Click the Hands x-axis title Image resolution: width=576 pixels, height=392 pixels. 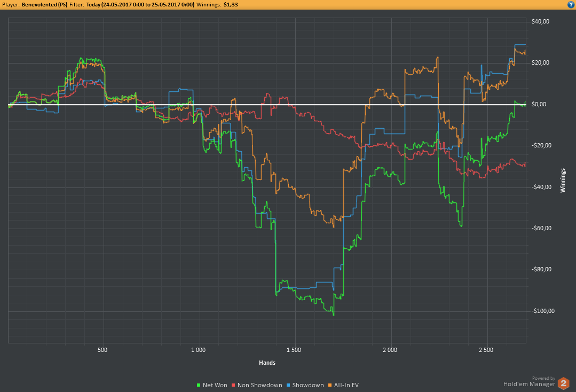coord(267,363)
